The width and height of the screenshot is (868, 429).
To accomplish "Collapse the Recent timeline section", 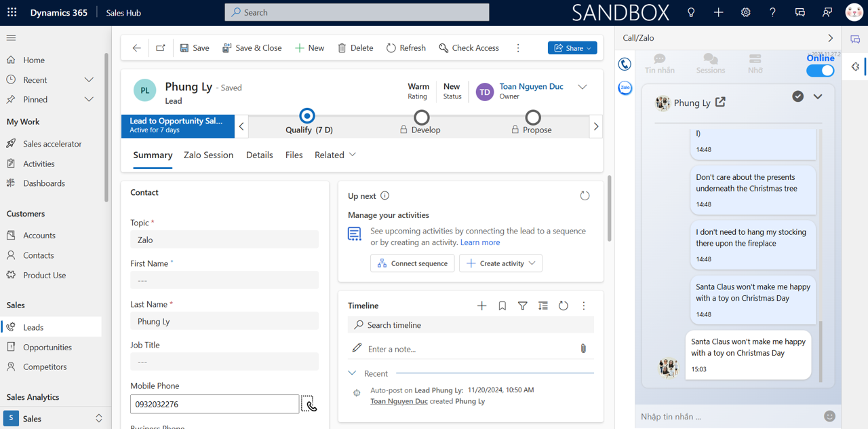I will coord(352,373).
